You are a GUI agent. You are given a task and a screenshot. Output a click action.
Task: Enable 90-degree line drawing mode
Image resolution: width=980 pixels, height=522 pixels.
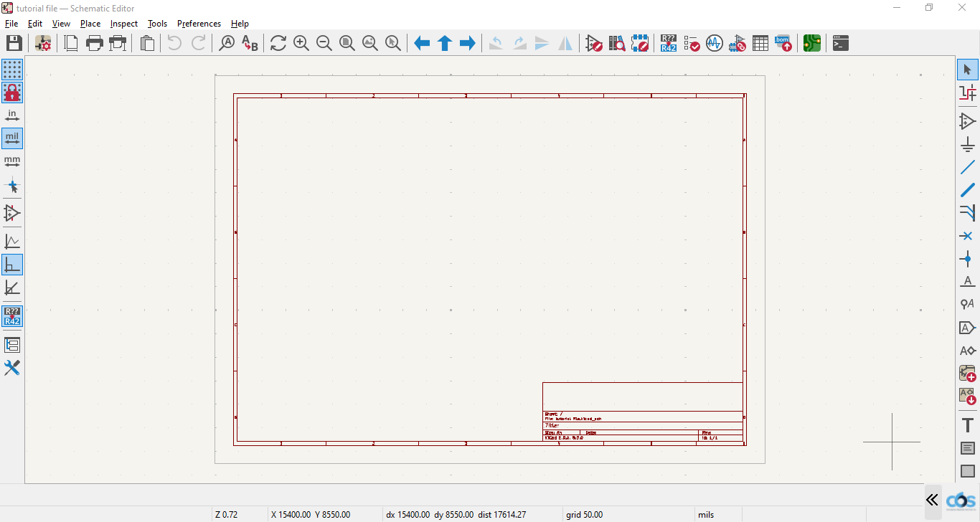pyautogui.click(x=12, y=265)
